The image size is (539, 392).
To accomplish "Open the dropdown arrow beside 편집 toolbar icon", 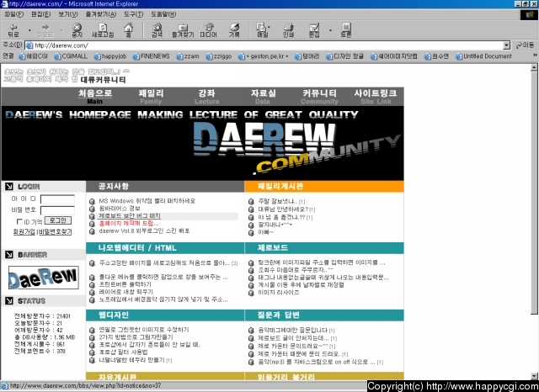I will click(x=330, y=30).
